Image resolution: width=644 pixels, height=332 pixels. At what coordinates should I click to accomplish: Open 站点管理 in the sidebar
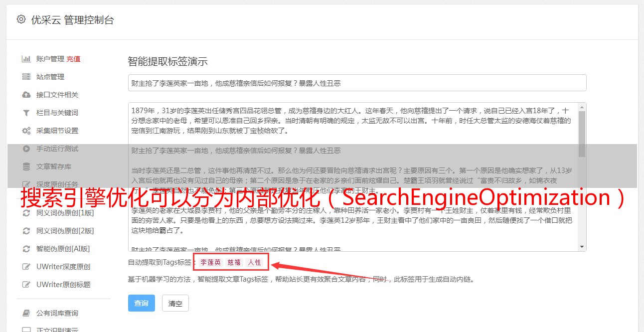(x=50, y=77)
